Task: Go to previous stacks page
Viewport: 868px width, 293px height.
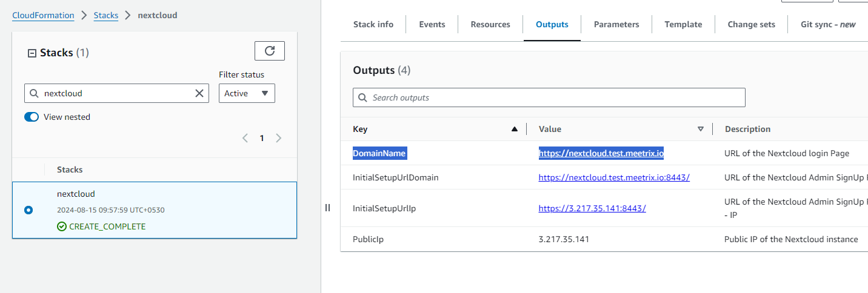Action: 245,138
